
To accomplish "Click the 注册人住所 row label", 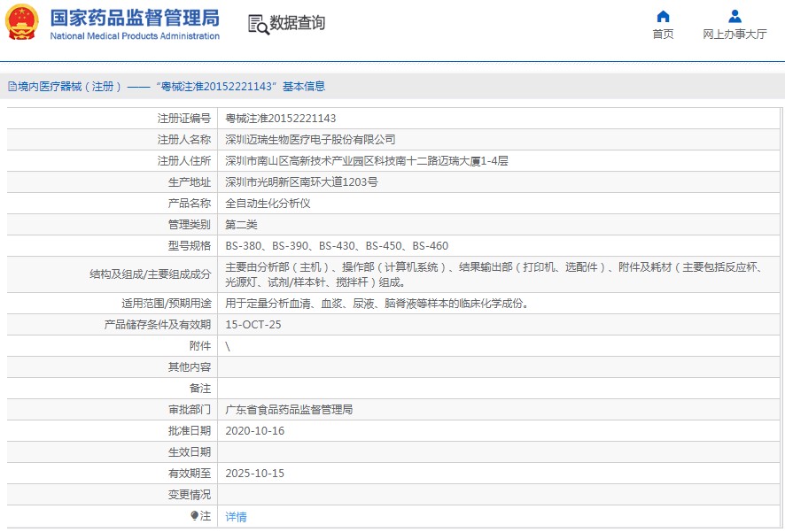I will (x=184, y=161).
